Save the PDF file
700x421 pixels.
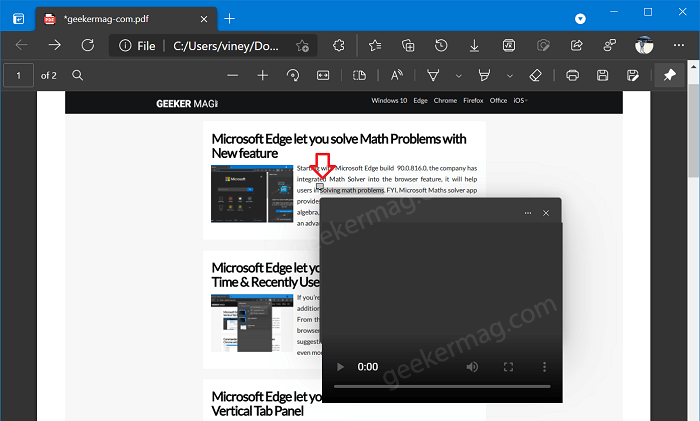click(603, 75)
